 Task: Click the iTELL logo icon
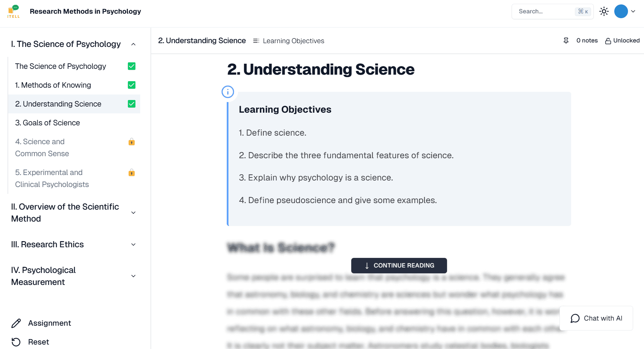click(14, 11)
